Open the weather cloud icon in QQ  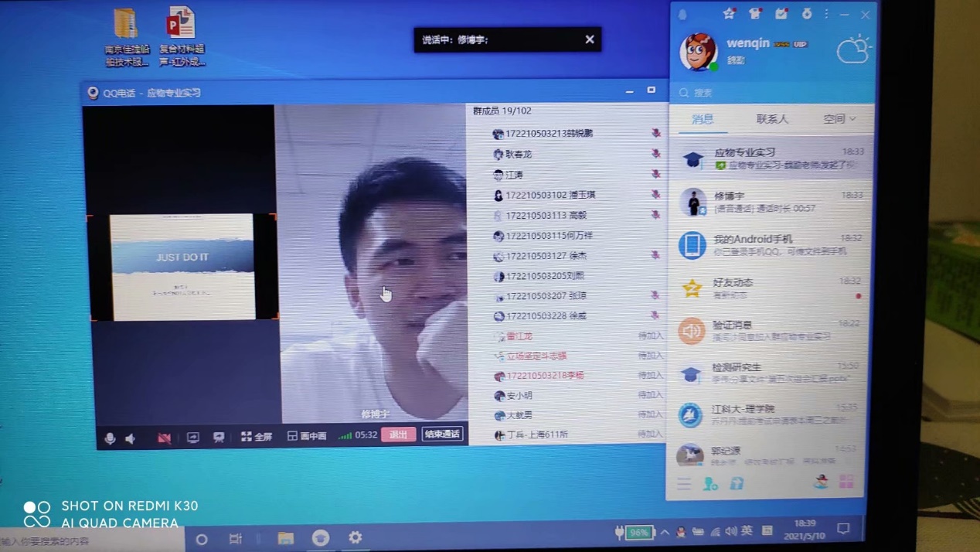coord(853,50)
